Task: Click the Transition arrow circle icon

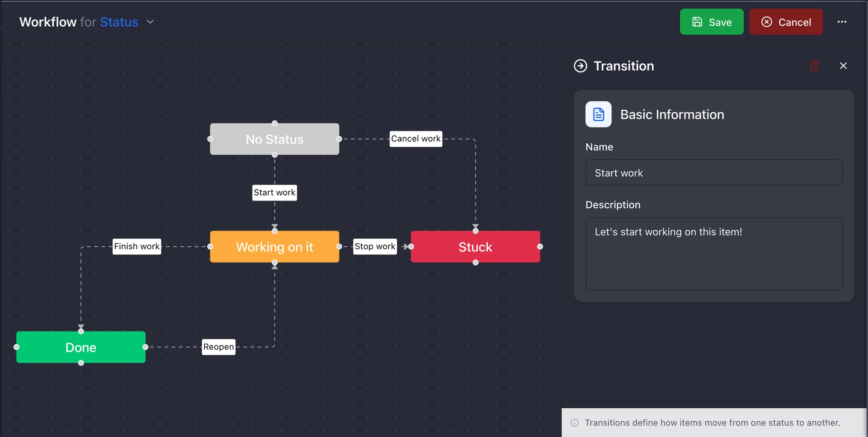Action: coord(580,66)
